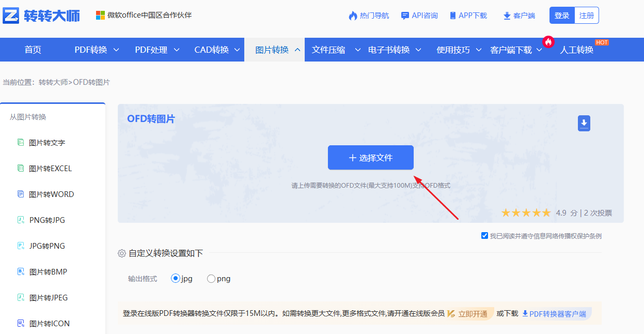Open the 人工转换 menu item
The image size is (644, 334).
click(577, 49)
